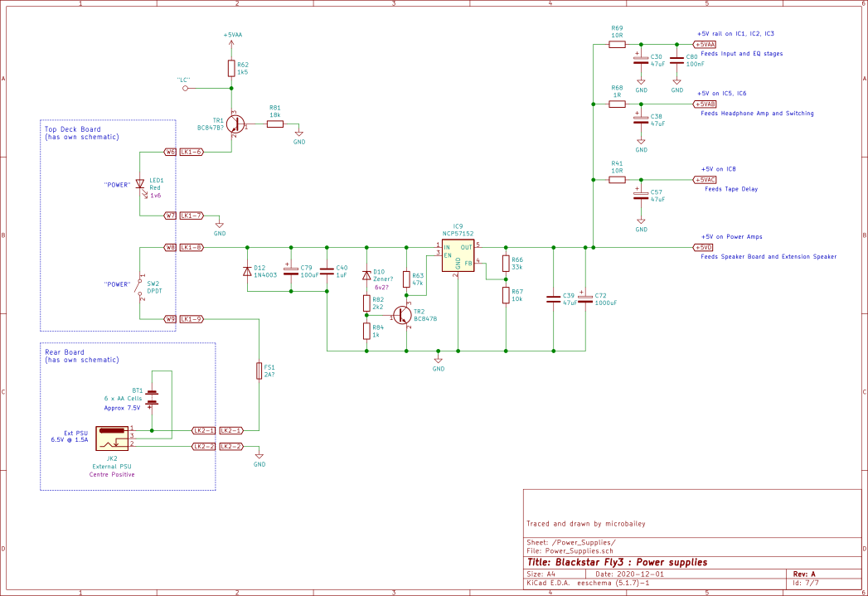Select the LK1-8 connector label
The width and height of the screenshot is (868, 596).
[192, 247]
